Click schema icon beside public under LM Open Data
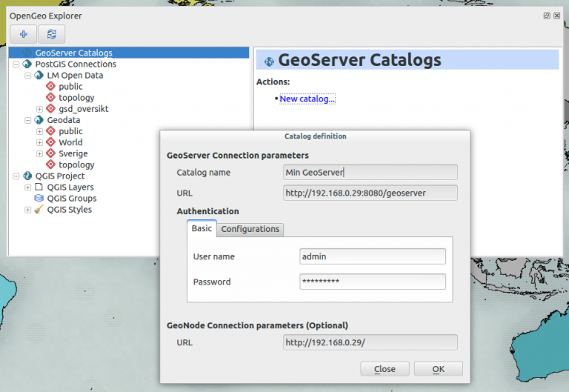The image size is (569, 392). (x=51, y=87)
